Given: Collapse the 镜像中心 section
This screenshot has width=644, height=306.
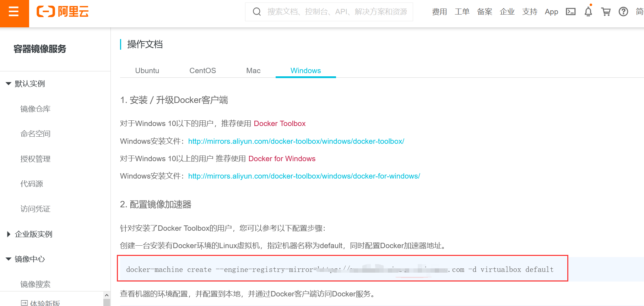Looking at the screenshot, I should pos(9,259).
